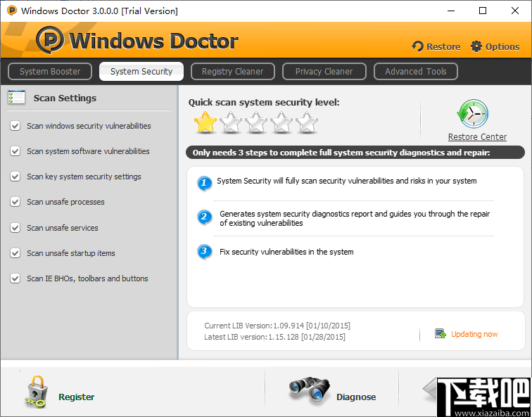Open Options via the gear icon
The width and height of the screenshot is (532, 417).
point(476,46)
